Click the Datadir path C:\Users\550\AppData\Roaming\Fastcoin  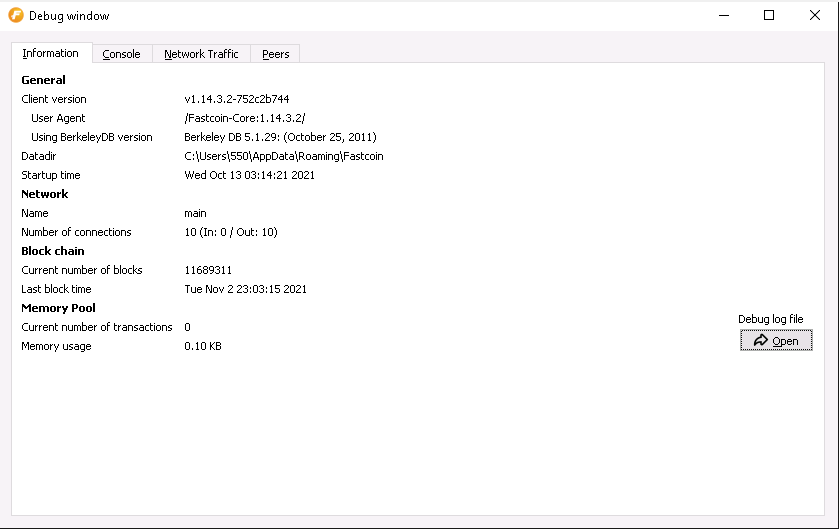point(284,156)
